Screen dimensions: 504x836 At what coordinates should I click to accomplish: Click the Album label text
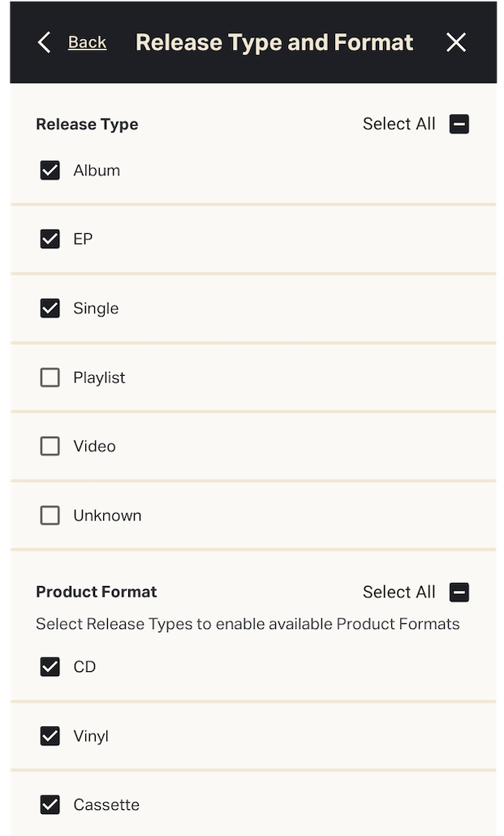(97, 170)
